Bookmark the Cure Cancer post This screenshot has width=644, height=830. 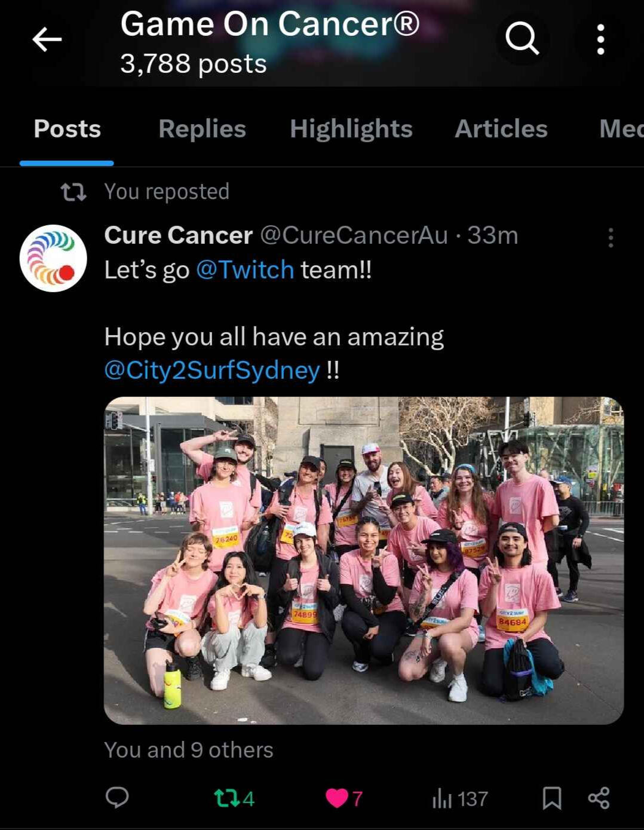tap(551, 798)
